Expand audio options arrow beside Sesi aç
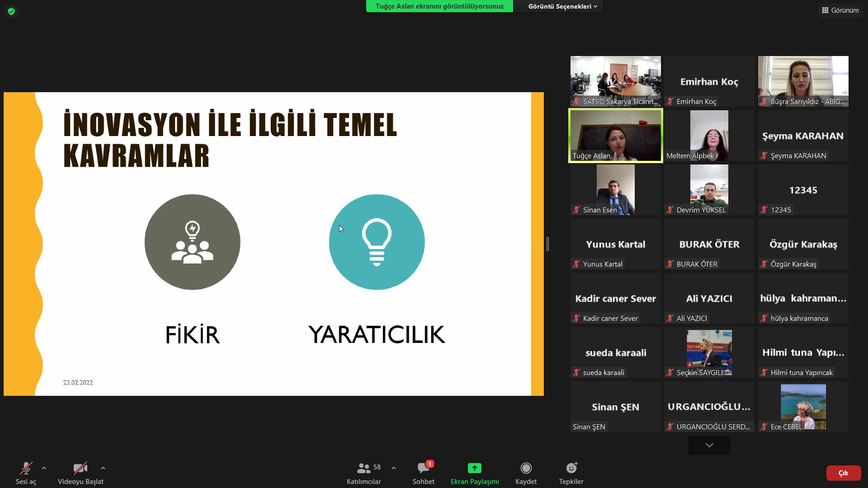Image resolution: width=868 pixels, height=488 pixels. (44, 468)
